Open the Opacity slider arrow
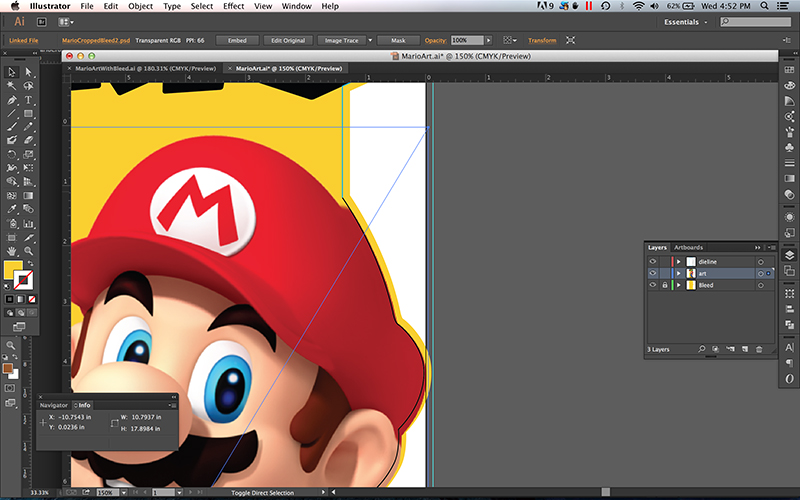Screen dimensions: 800x500 [488, 40]
